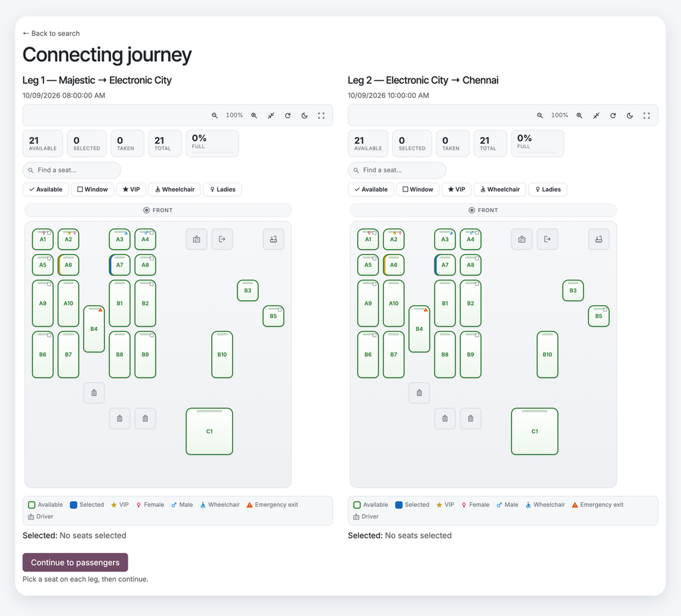Select seat A7 on Leg 2

pos(445,264)
